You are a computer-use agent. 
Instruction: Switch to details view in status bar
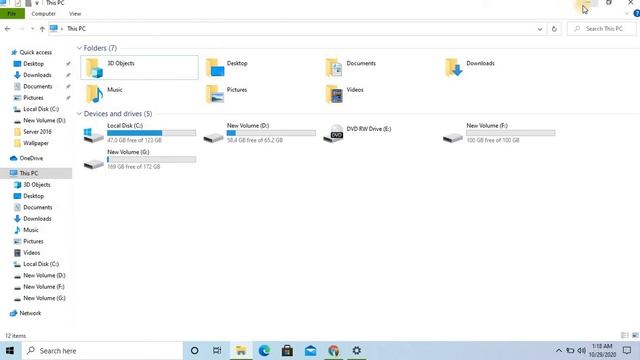pos(624,335)
